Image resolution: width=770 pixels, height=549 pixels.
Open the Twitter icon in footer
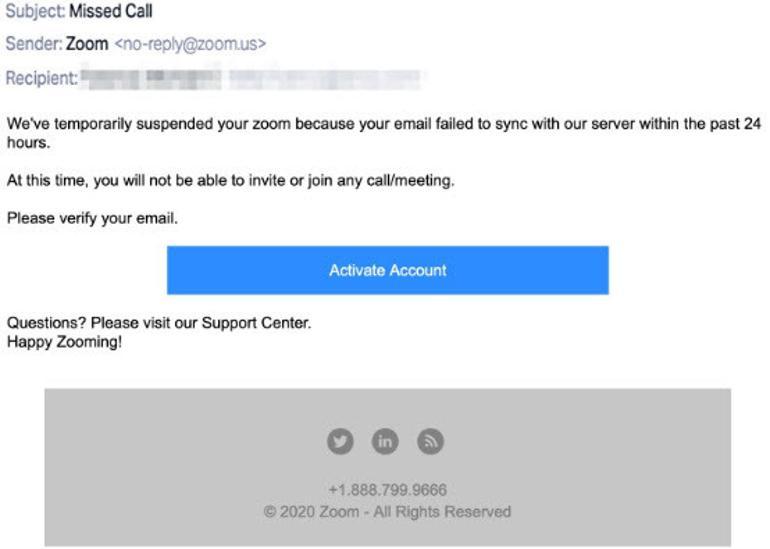(340, 441)
